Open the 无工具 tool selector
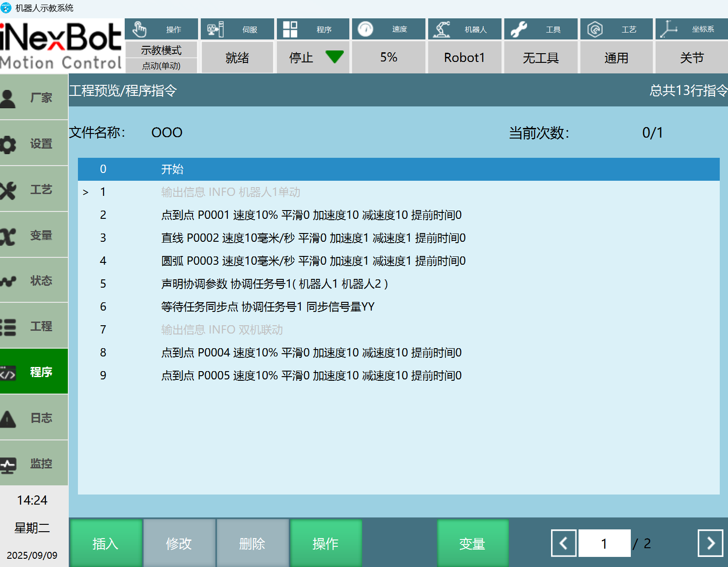The width and height of the screenshot is (728, 567). (x=540, y=58)
